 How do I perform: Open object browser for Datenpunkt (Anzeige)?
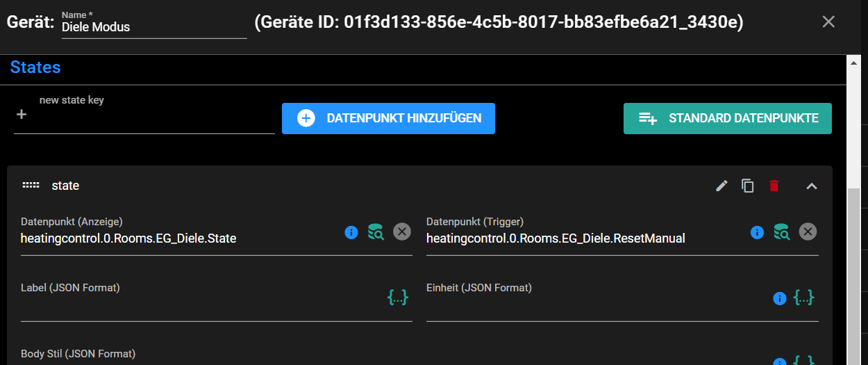click(x=376, y=232)
